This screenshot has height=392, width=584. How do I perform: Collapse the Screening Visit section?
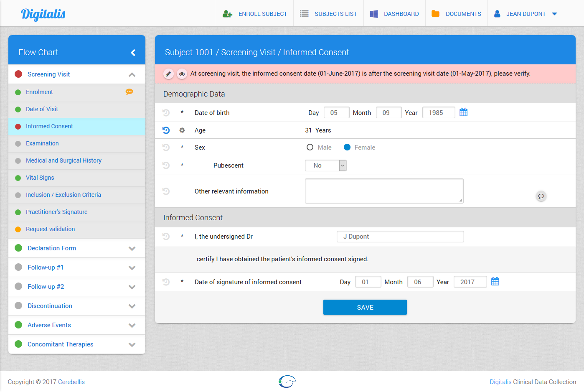coord(132,75)
